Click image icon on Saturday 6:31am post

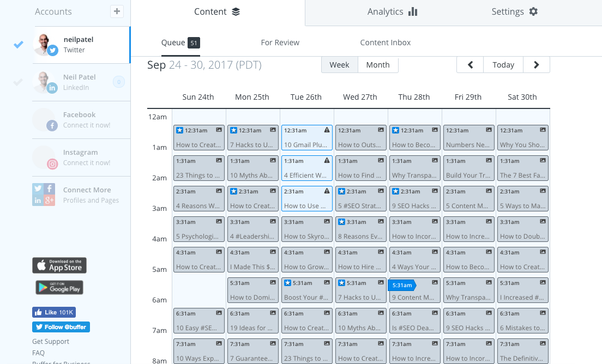tap(543, 313)
